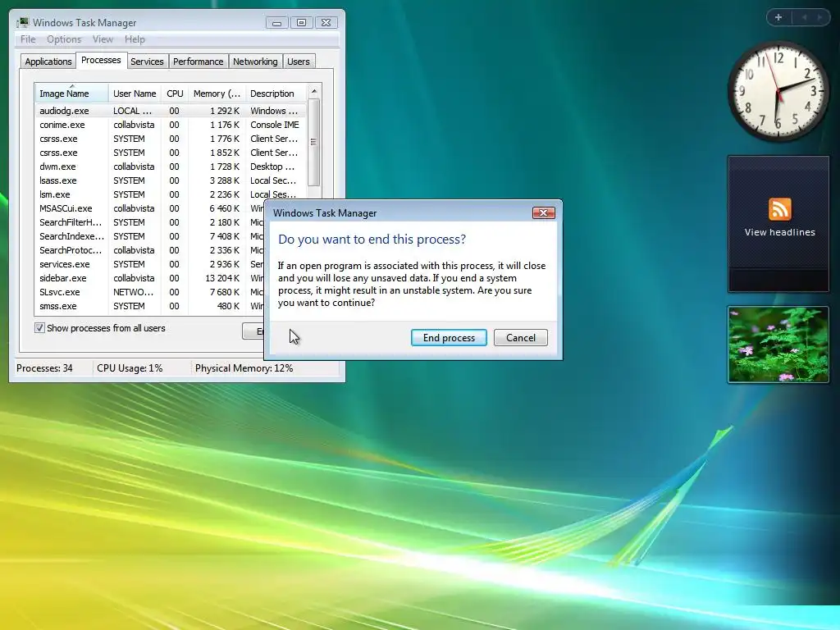Image resolution: width=840 pixels, height=630 pixels.
Task: Maximize the Windows Task Manager window
Action: pos(301,22)
